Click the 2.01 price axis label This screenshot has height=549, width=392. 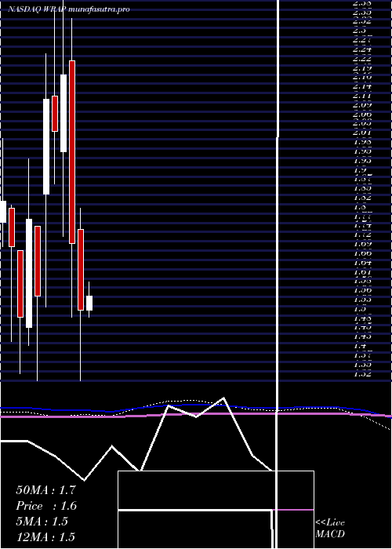click(362, 133)
